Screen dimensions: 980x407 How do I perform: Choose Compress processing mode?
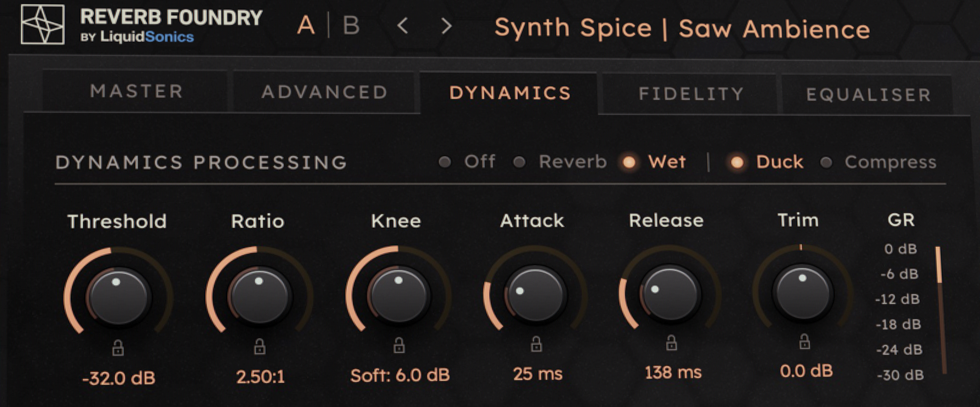tap(879, 162)
